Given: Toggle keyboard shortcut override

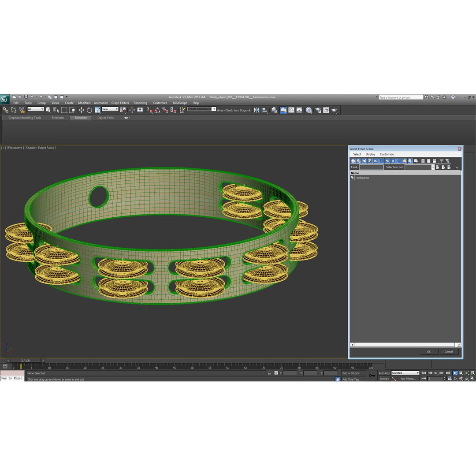Looking at the screenshot, I should pos(140,110).
